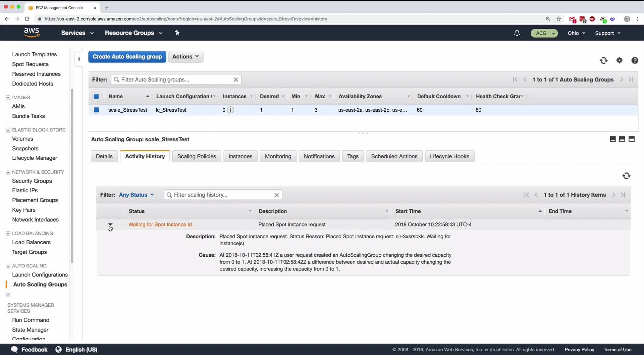Go to next page of History Items
Image resolution: width=644 pixels, height=355 pixels.
coord(613,195)
